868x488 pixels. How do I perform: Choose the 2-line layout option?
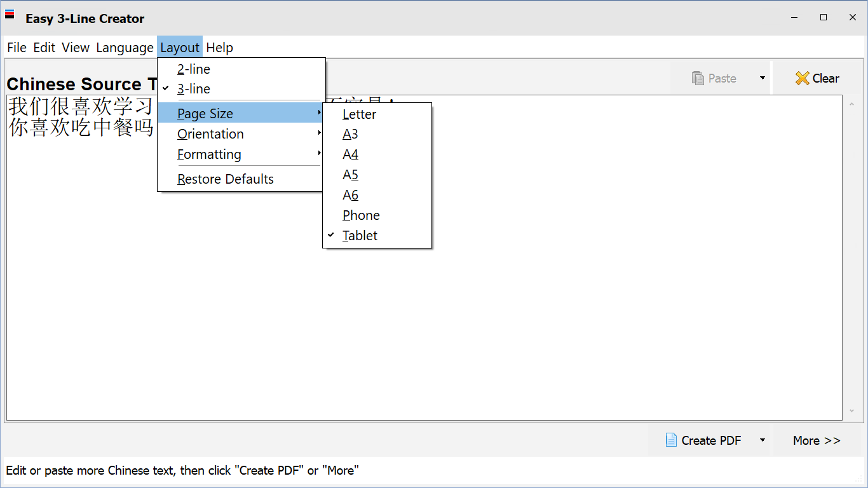click(194, 69)
